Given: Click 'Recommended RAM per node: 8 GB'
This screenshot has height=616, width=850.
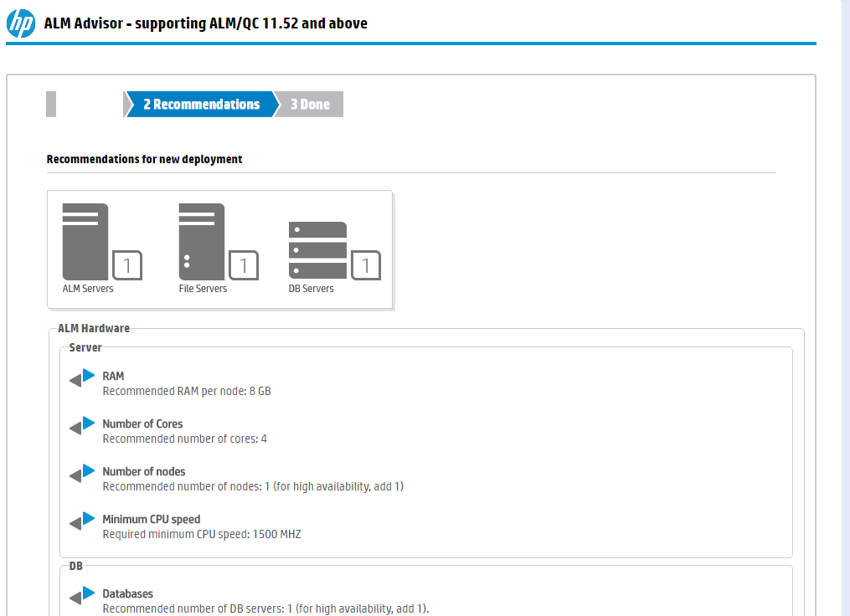Looking at the screenshot, I should (x=187, y=391).
